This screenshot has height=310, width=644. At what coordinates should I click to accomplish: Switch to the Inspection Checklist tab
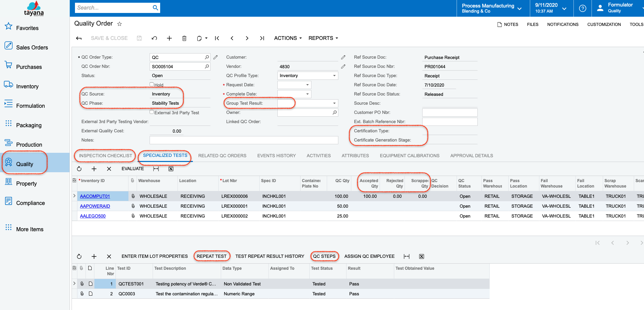[x=105, y=156]
